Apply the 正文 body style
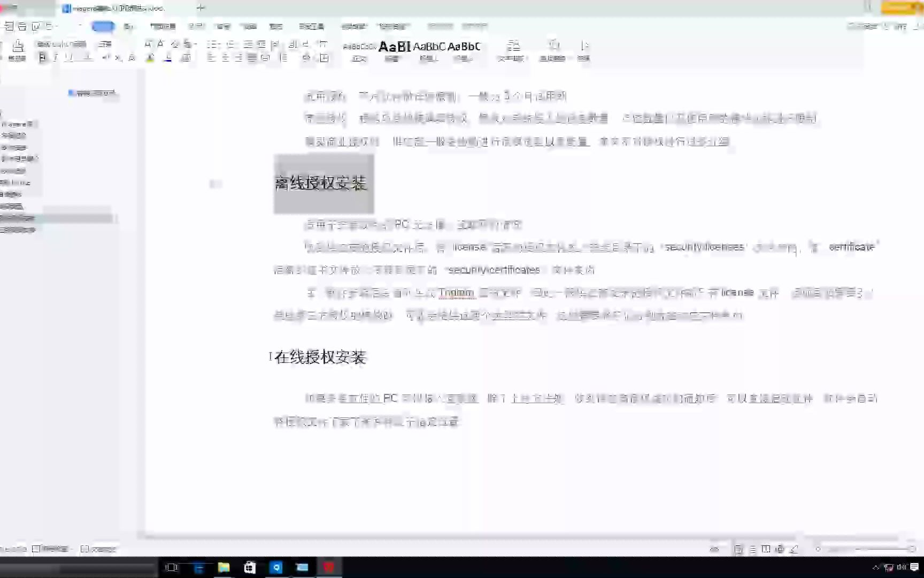Screen dimensions: 924x578 click(359, 52)
